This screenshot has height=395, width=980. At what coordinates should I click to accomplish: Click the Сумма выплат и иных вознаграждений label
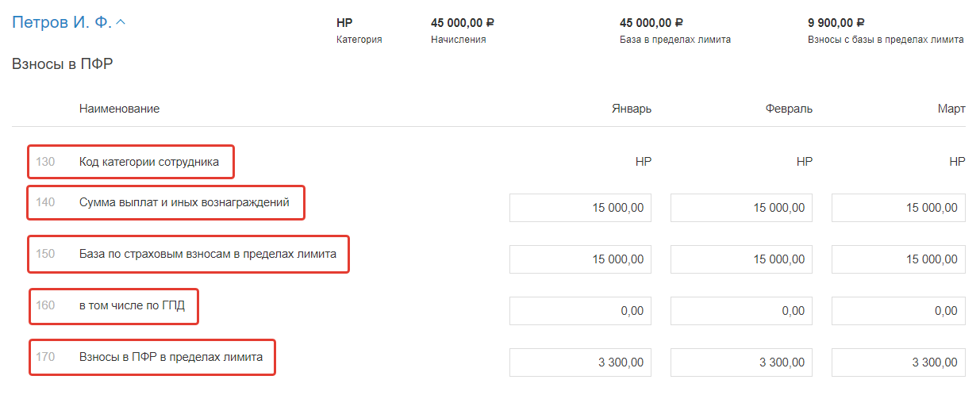tap(184, 202)
